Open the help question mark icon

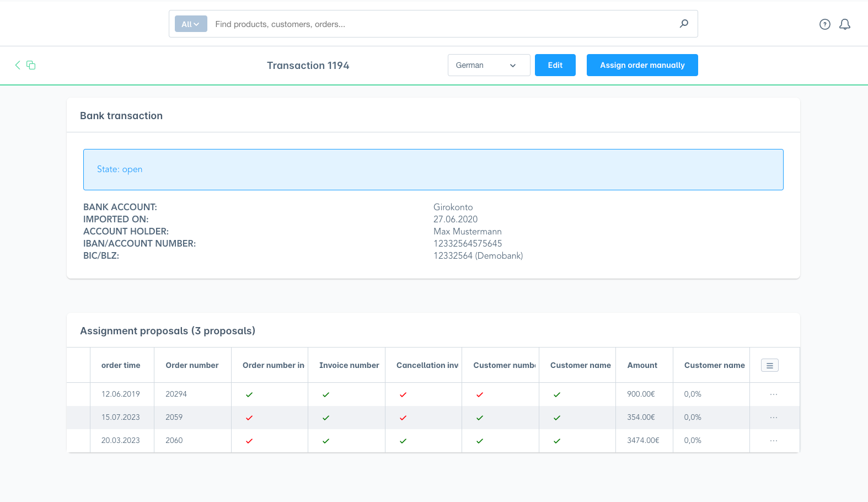point(825,24)
